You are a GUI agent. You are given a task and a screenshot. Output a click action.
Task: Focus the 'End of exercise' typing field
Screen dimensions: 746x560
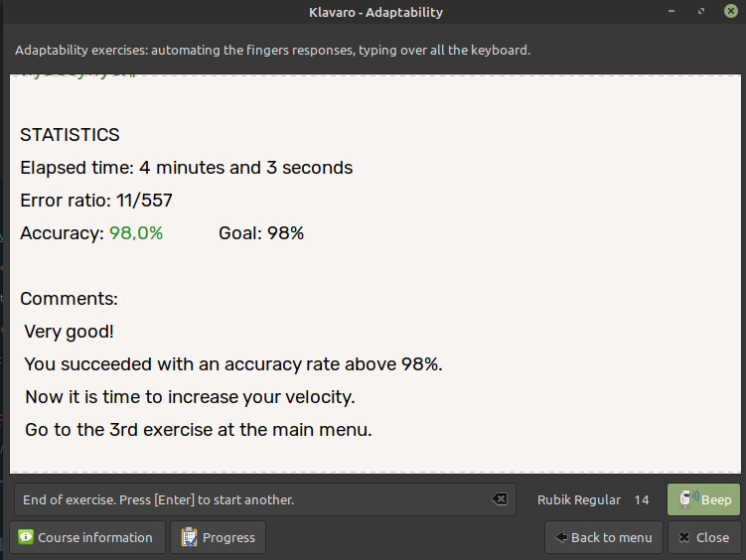click(x=248, y=499)
